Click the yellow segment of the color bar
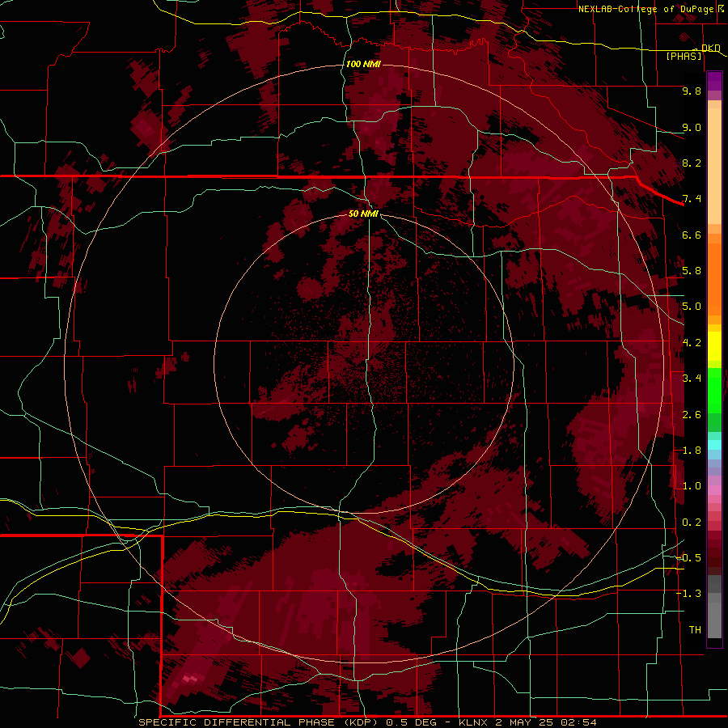This screenshot has width=728, height=728. 714,346
